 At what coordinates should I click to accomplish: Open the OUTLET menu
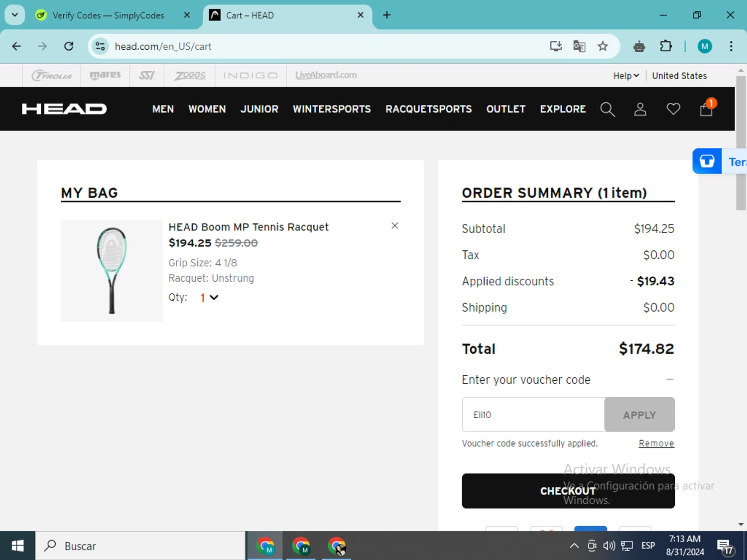coord(506,109)
